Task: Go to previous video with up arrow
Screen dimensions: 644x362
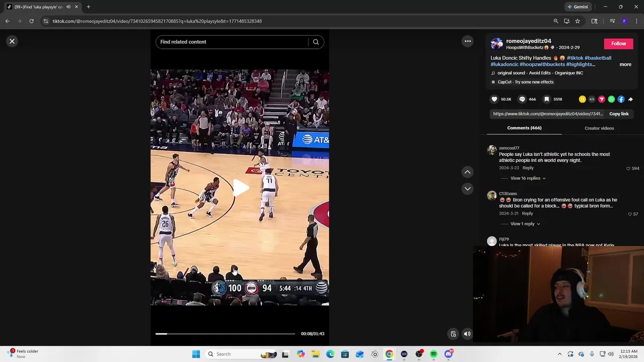Action: pos(467,172)
